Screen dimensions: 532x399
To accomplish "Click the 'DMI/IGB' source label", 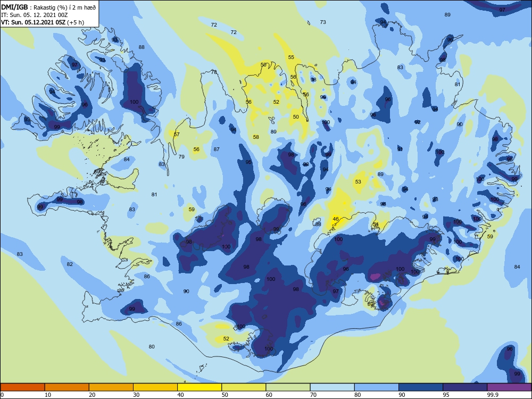I will tap(14, 8).
